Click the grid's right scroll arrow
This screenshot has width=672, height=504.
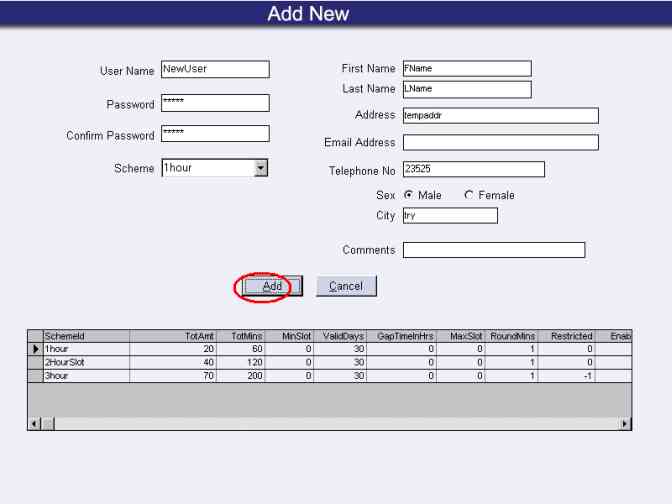[626, 424]
